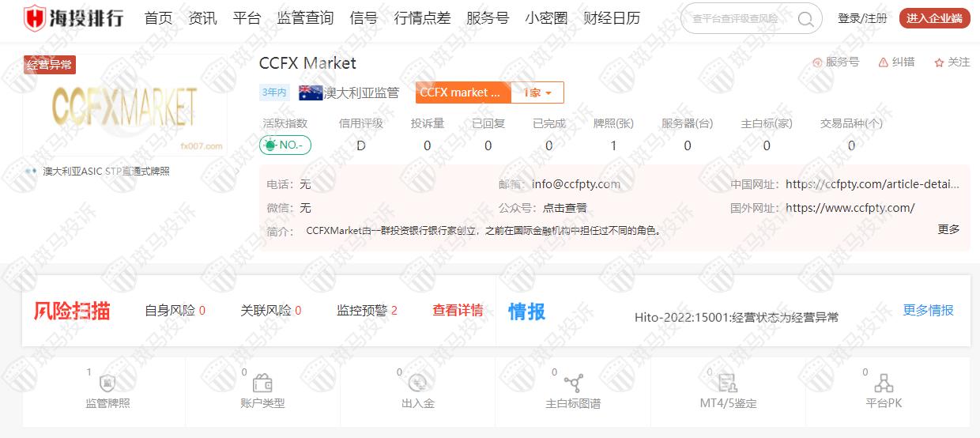The image size is (980, 438).
Task: Click the NO.- activity index badge
Action: (285, 145)
